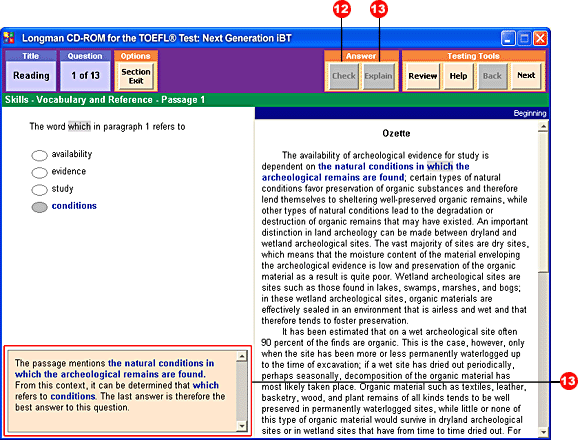Screen dimensions: 578x440
Task: Select the 'evidence' answer option
Action: tap(39, 172)
